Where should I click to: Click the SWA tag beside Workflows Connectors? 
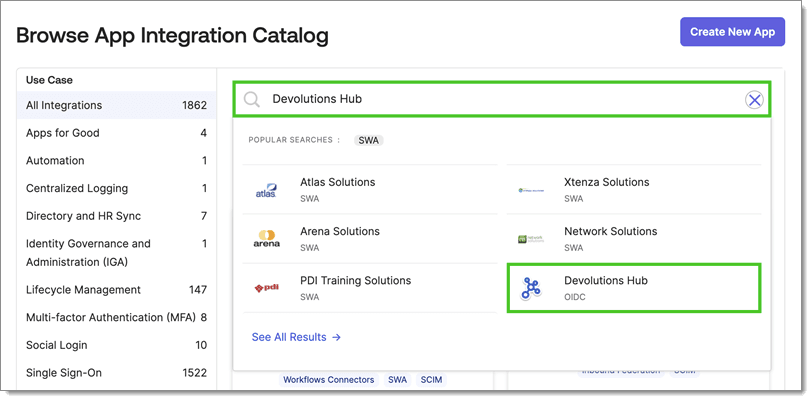point(397,380)
